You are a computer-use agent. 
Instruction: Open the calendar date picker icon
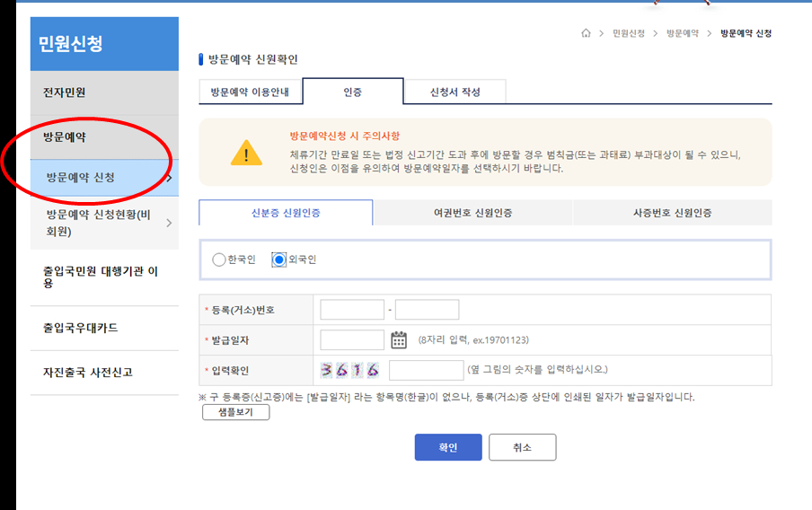400,340
